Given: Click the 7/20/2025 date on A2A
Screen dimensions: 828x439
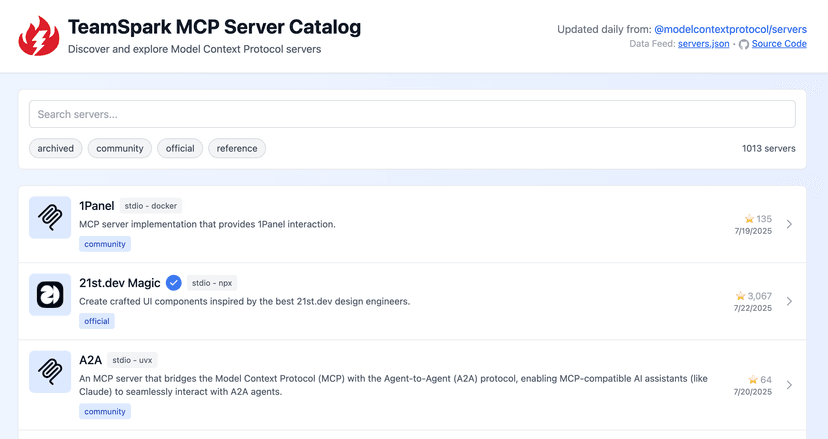Looking at the screenshot, I should tap(752, 392).
